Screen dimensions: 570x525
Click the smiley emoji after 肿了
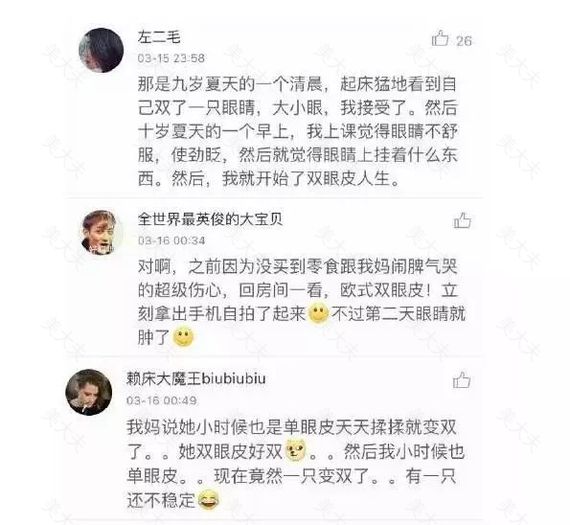183,337
